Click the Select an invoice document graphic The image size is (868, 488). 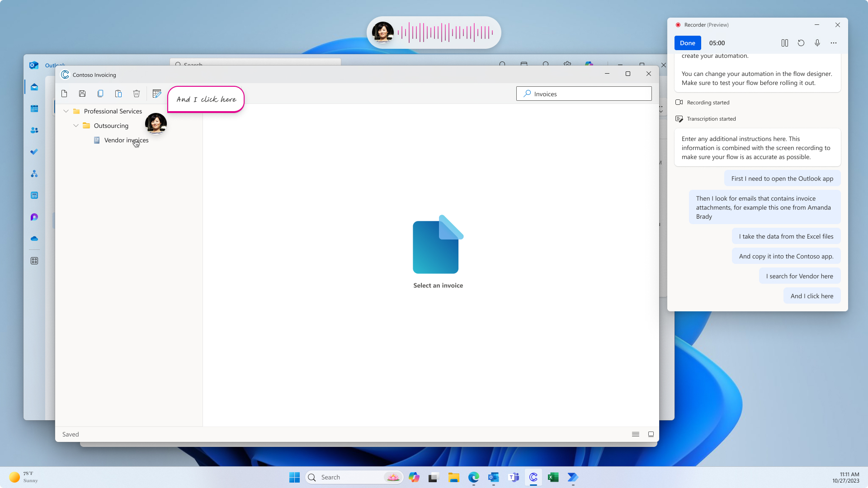tap(438, 244)
